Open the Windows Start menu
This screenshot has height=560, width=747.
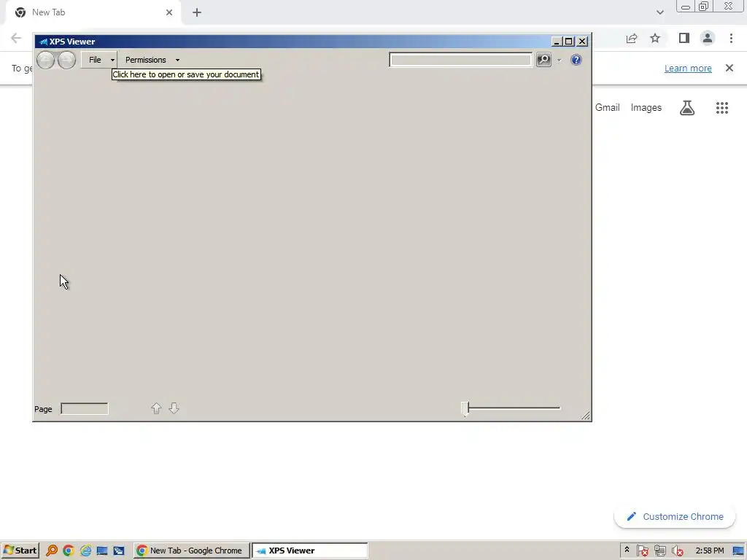click(20, 551)
